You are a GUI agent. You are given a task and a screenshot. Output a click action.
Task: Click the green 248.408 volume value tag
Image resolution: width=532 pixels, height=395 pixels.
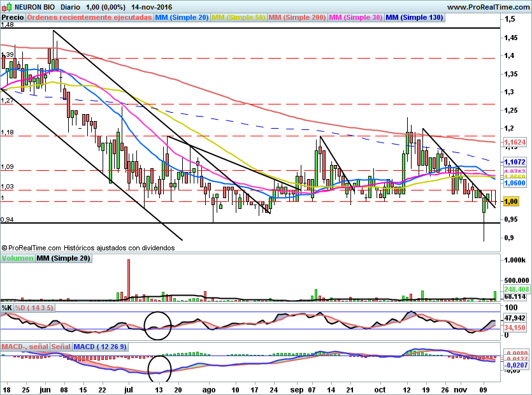click(514, 289)
